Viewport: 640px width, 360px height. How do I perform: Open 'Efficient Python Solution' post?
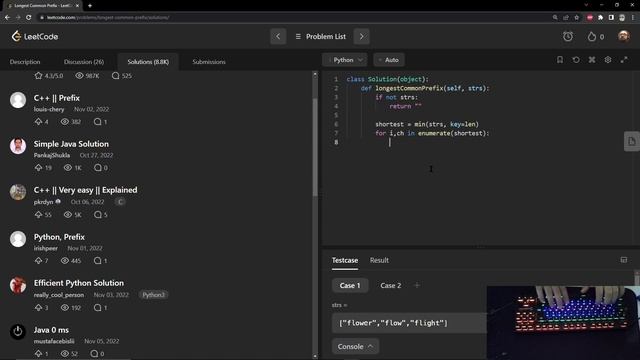coord(79,283)
